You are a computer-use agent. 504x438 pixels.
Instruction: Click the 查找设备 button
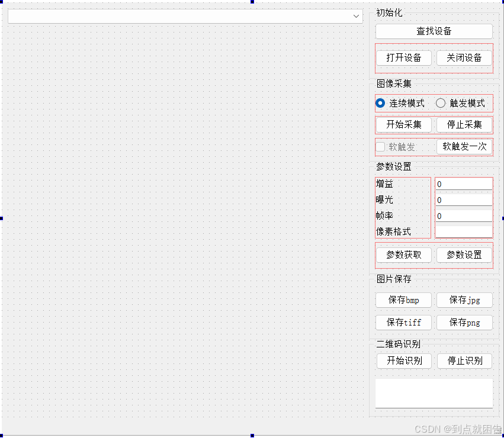tap(434, 31)
